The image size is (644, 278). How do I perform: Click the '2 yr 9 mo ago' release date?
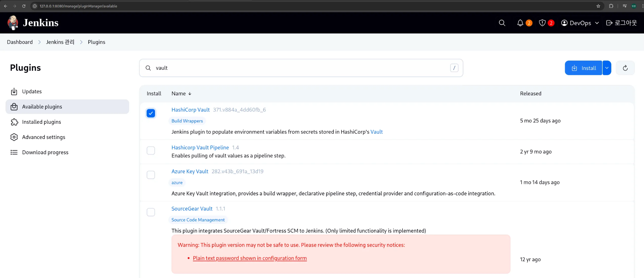click(536, 152)
